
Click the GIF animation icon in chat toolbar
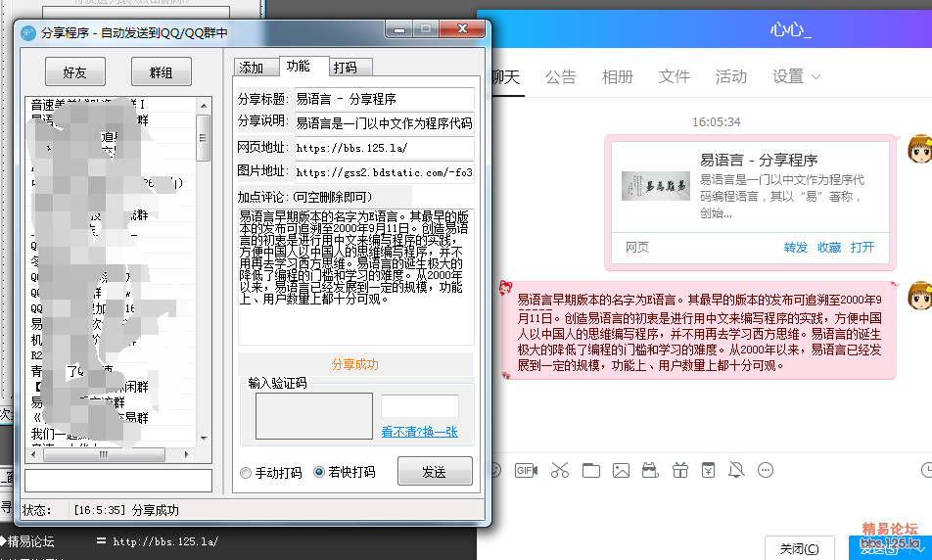pyautogui.click(x=526, y=470)
